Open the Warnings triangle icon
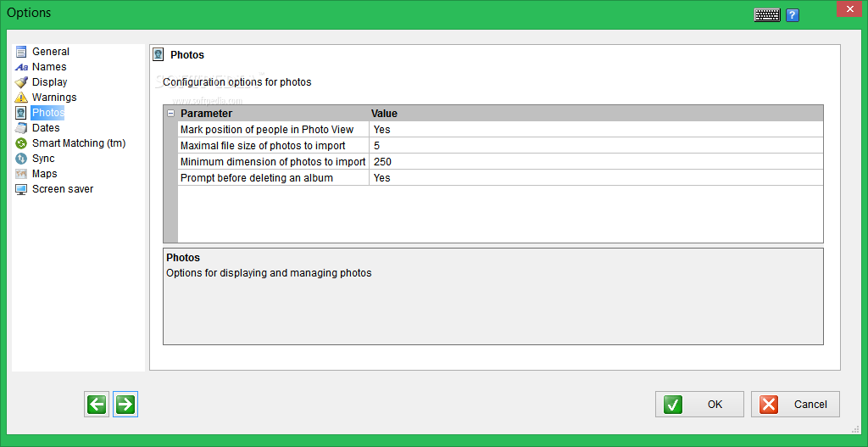This screenshot has width=868, height=447. [21, 98]
